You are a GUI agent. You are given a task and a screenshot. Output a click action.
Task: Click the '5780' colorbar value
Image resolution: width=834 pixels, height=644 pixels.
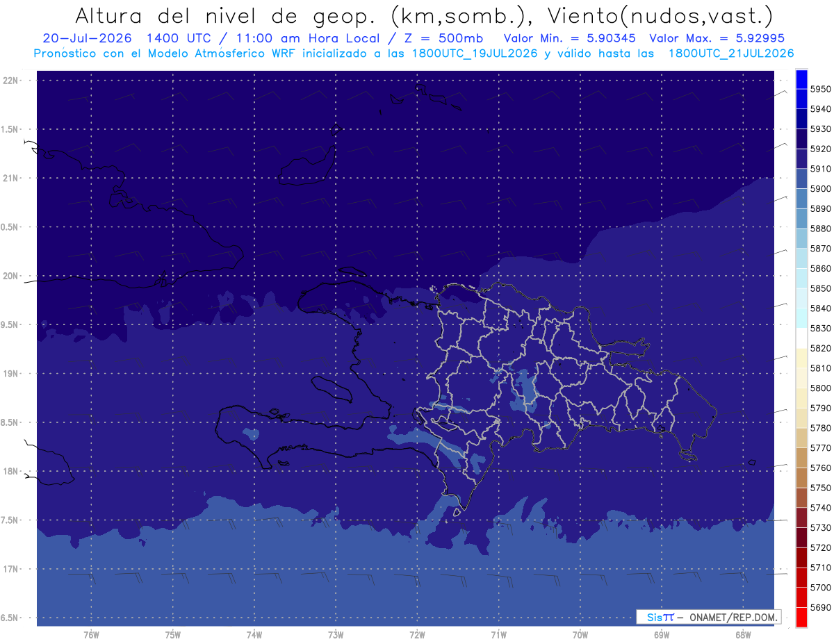coord(821,428)
